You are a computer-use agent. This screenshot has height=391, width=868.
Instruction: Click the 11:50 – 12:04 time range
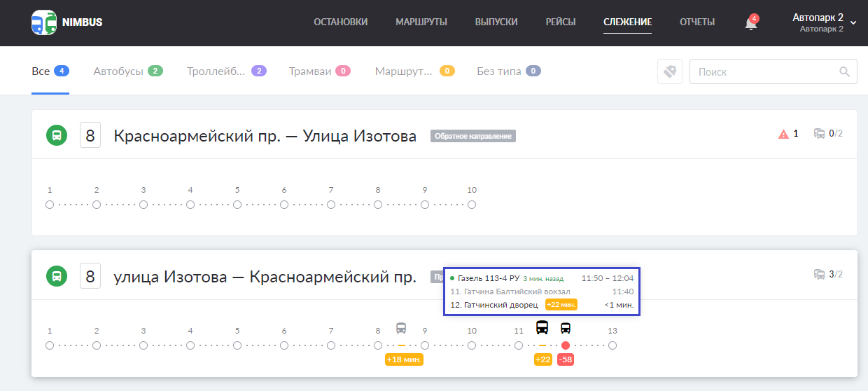pyautogui.click(x=608, y=278)
